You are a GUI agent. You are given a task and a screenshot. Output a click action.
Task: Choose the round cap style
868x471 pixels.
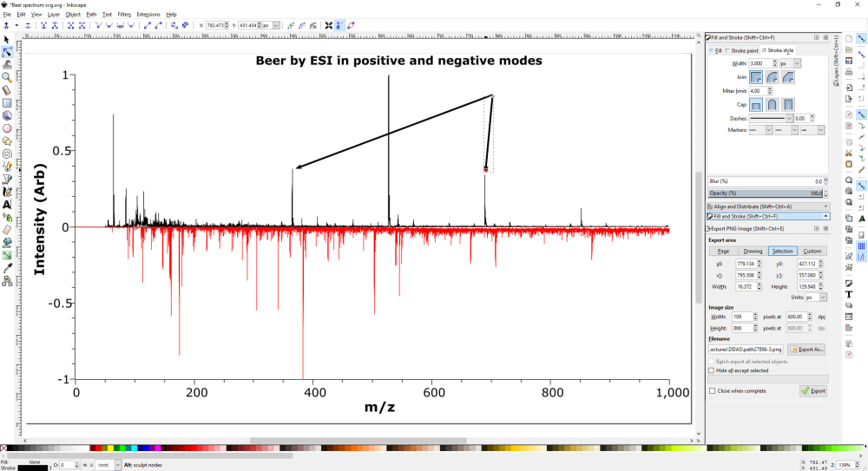click(772, 105)
